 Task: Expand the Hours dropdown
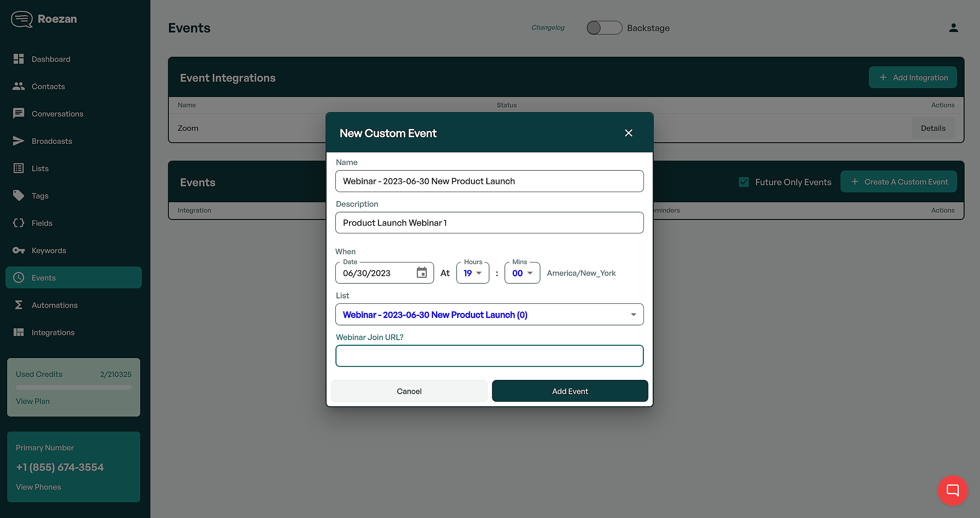coord(473,273)
